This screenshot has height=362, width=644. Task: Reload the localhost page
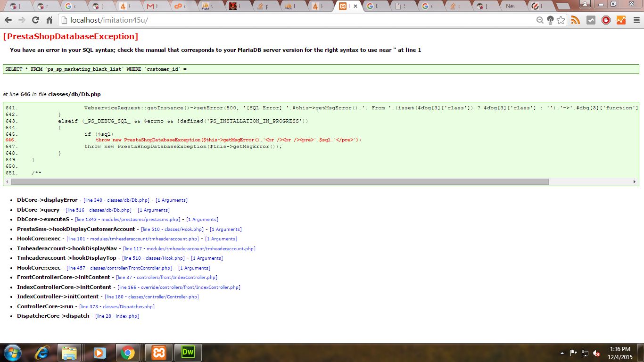(x=35, y=20)
